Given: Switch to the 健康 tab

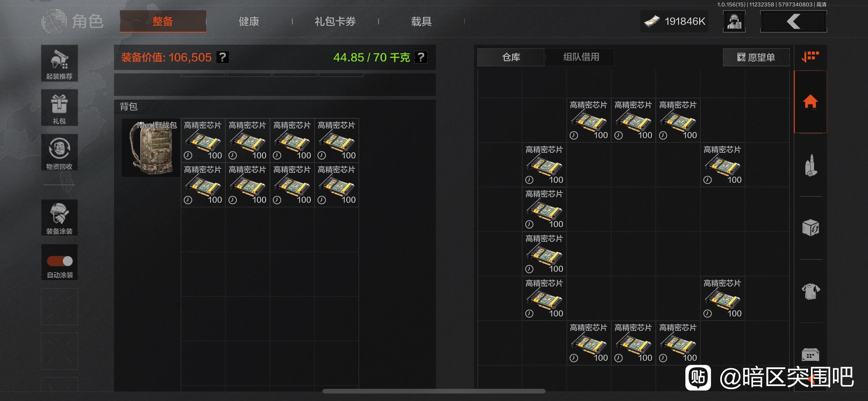Looking at the screenshot, I should [249, 21].
